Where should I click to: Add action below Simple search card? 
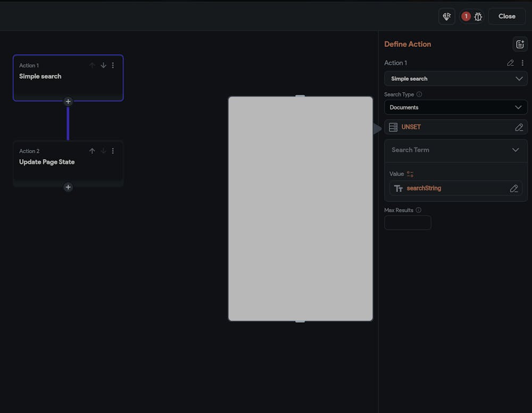pyautogui.click(x=68, y=102)
